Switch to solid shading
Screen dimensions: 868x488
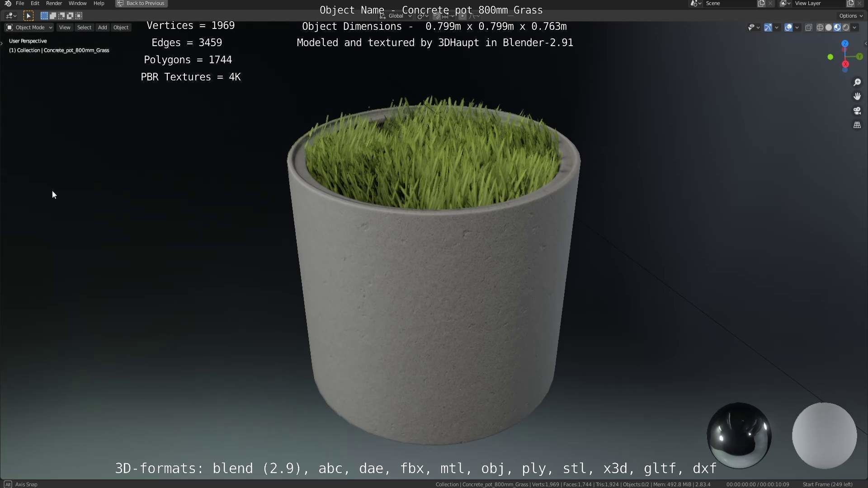pyautogui.click(x=828, y=28)
